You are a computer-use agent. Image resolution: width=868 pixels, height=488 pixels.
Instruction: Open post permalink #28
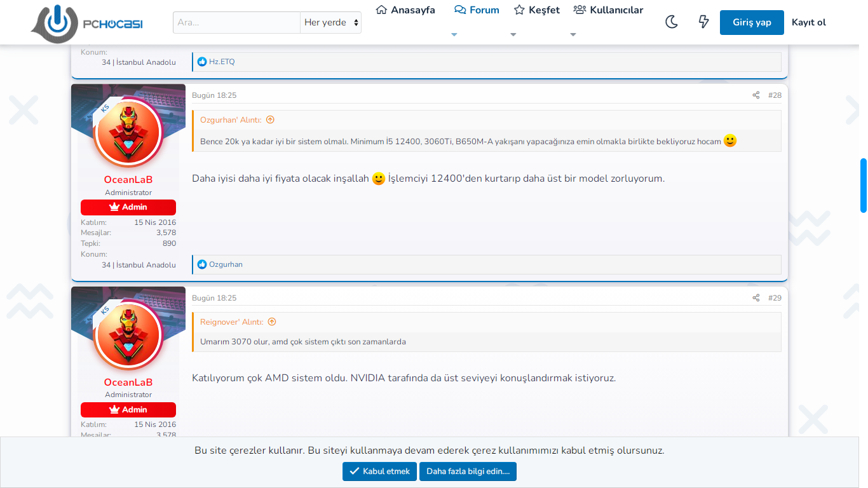(775, 95)
